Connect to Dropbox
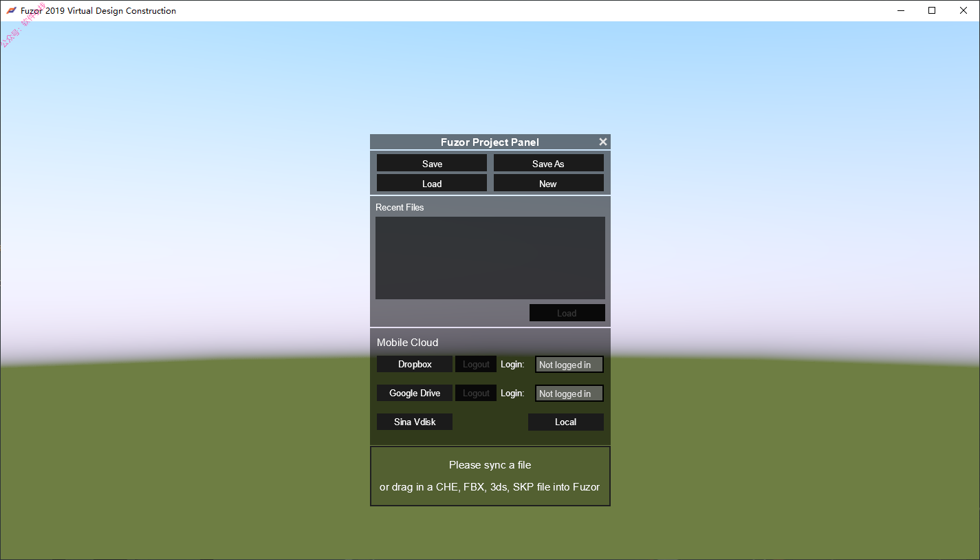 click(415, 364)
